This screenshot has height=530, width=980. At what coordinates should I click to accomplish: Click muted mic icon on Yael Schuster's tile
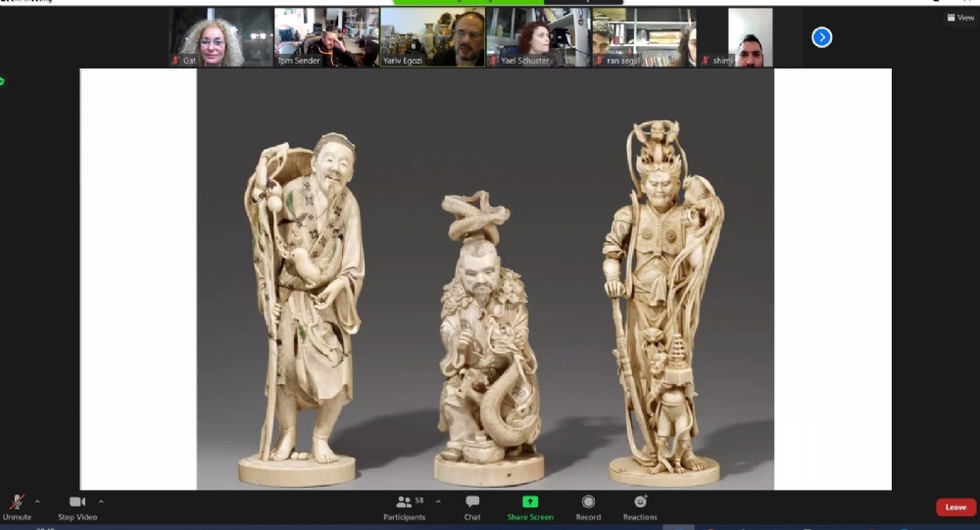point(493,61)
